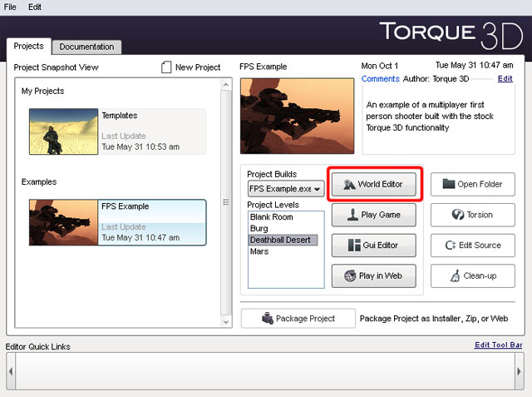The width and height of the screenshot is (532, 397).
Task: Run project Clean-up
Action: point(472,276)
